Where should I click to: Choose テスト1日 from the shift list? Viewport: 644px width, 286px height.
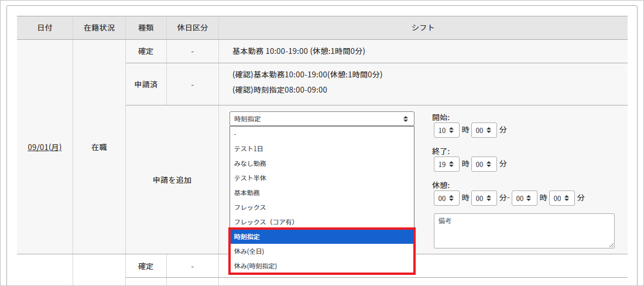pyautogui.click(x=321, y=149)
